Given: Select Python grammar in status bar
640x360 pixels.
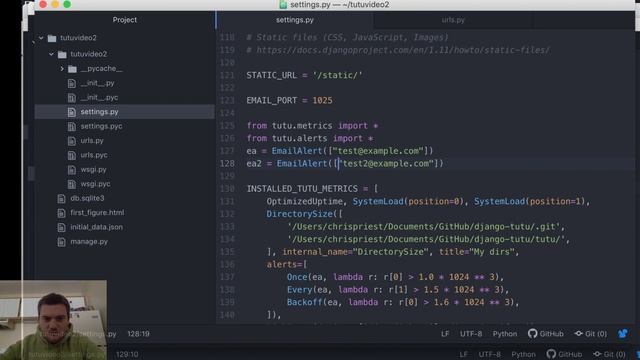Looking at the screenshot, I should click(x=504, y=334).
